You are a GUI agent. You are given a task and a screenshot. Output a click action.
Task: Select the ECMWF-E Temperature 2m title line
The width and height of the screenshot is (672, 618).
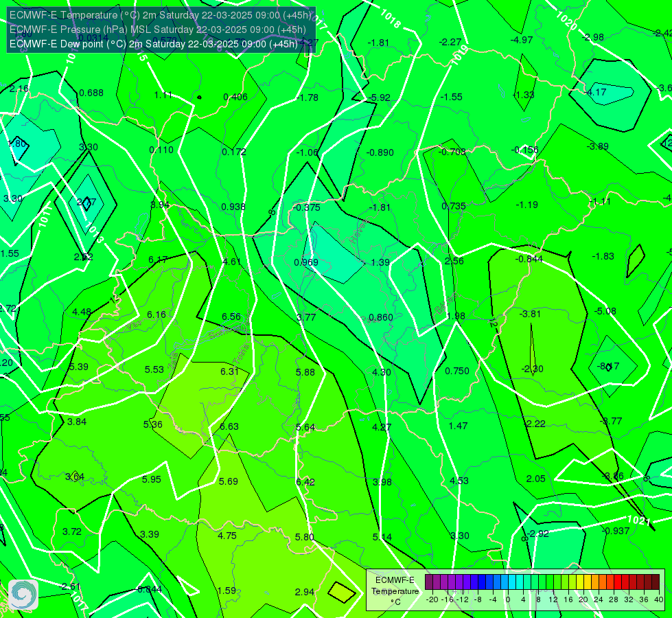161,15
